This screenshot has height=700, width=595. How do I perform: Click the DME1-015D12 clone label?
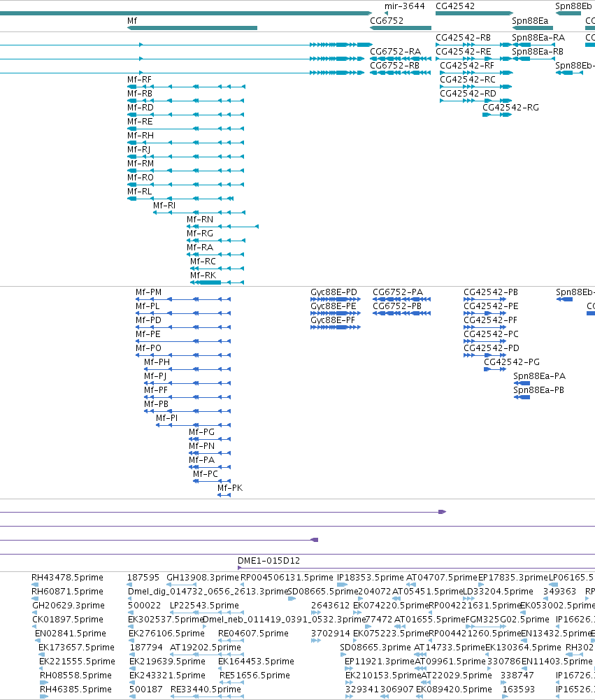268,561
